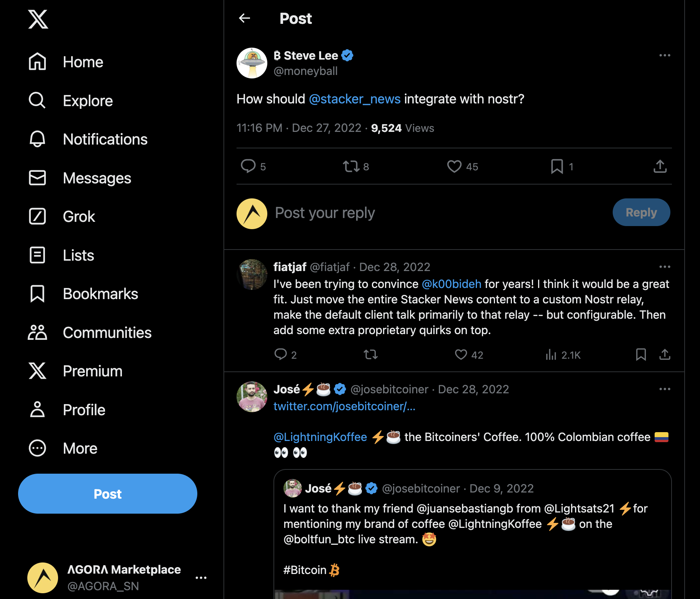This screenshot has height=599, width=700.
Task: Bookmark Steve Lee's post
Action: point(557,166)
